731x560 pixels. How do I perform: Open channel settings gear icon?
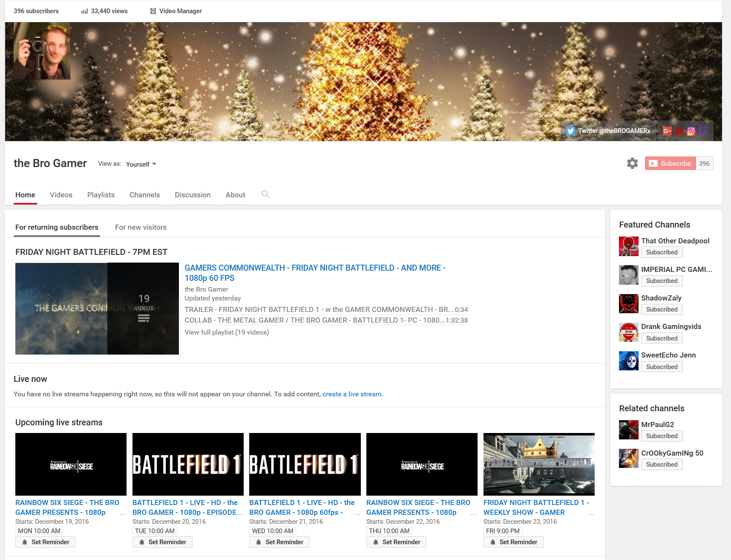(x=633, y=163)
